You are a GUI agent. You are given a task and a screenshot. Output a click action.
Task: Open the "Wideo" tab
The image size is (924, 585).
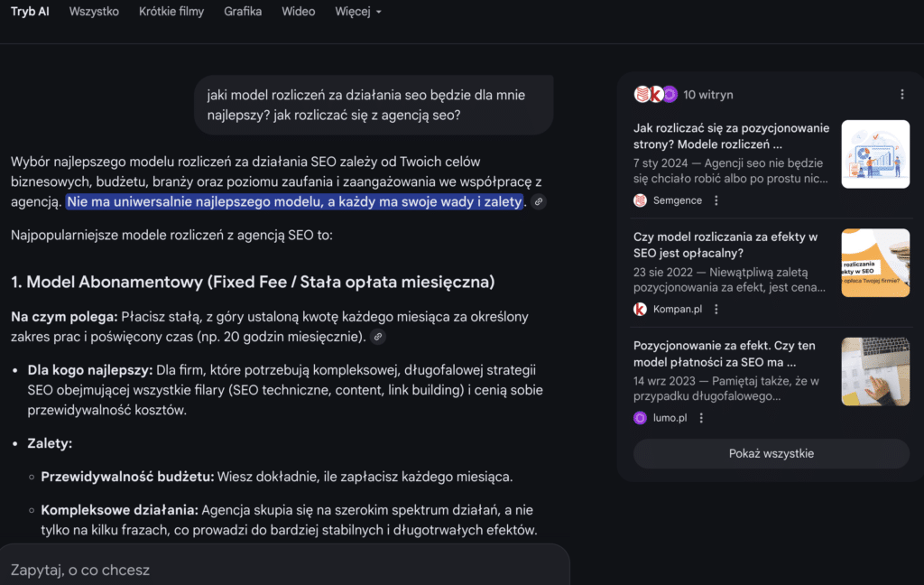pyautogui.click(x=298, y=12)
